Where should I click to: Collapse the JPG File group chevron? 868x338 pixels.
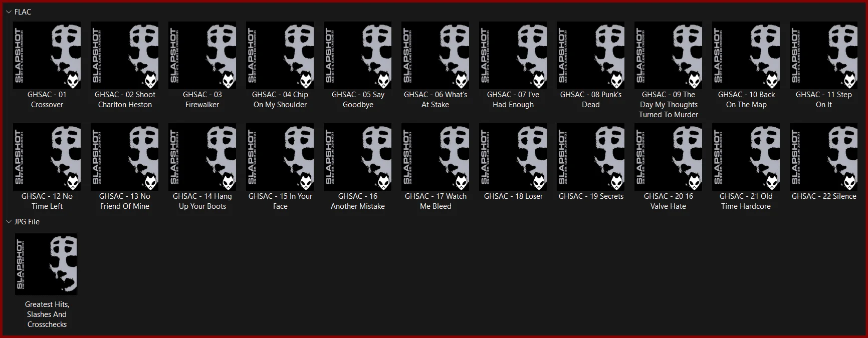[x=9, y=222]
